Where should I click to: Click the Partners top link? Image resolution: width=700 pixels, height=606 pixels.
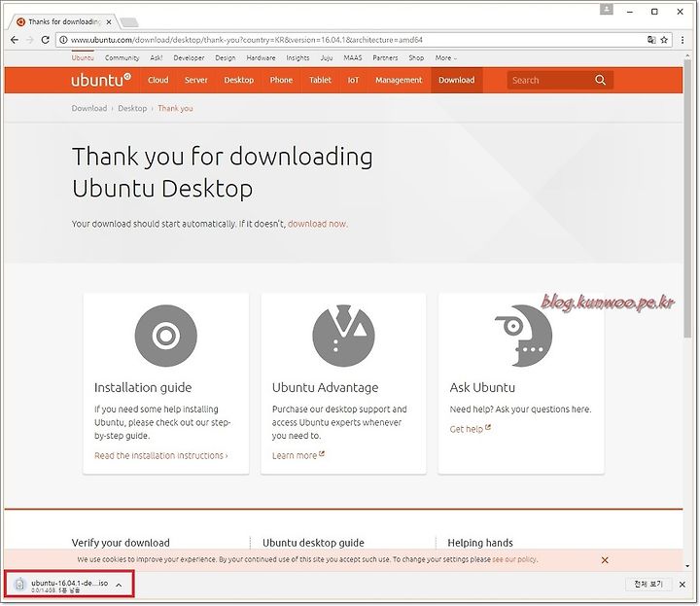click(x=385, y=57)
